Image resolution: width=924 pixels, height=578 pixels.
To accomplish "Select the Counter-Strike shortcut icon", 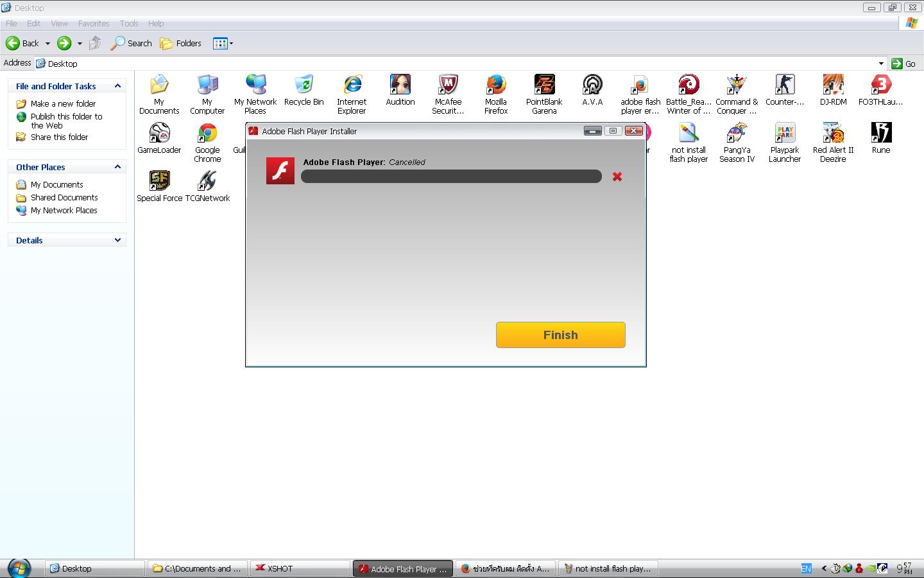I will pos(785,91).
